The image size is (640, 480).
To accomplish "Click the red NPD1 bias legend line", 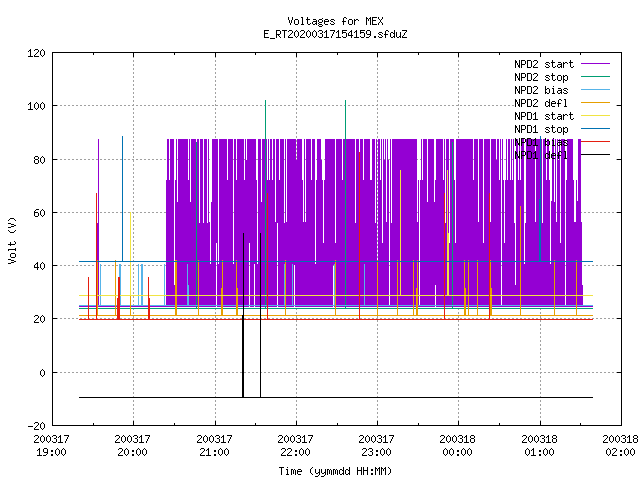I will coord(595,142).
